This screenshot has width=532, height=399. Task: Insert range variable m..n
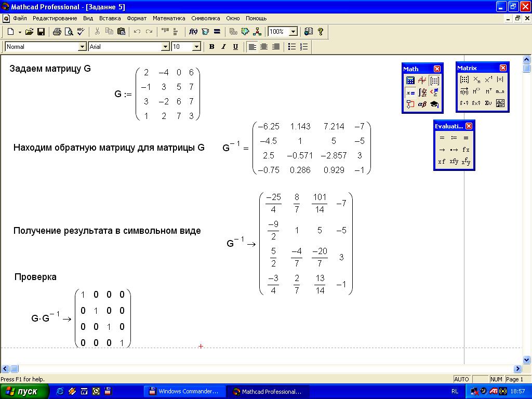pyautogui.click(x=500, y=91)
